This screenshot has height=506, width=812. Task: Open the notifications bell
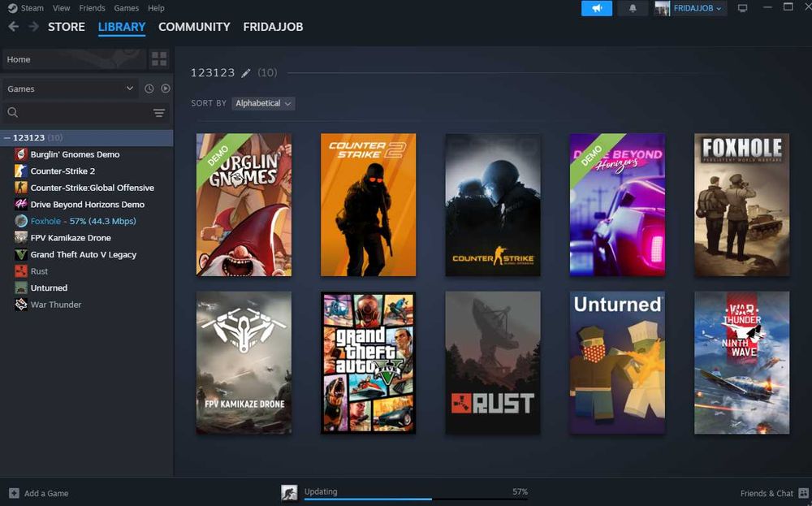[633, 8]
